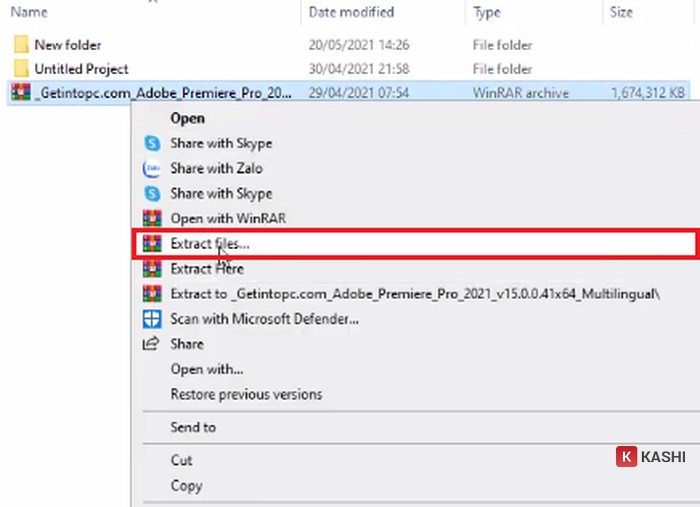Click the New folder icon

21,45
